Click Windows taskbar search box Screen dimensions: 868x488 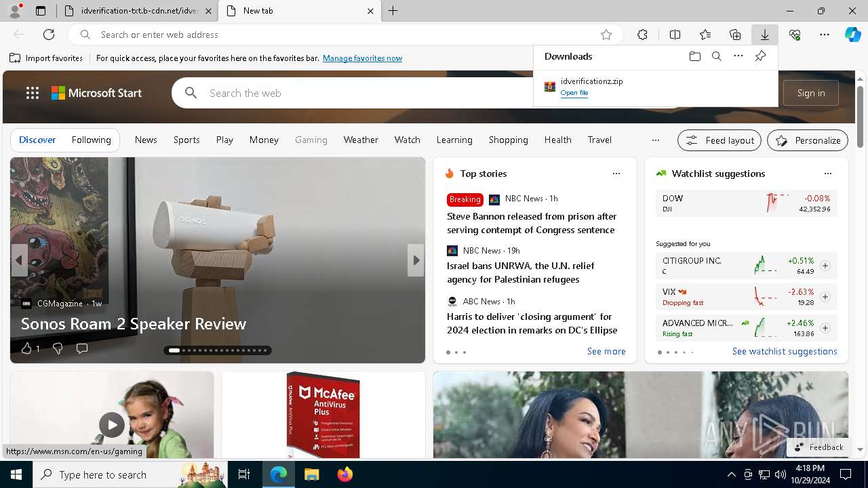coord(130,474)
